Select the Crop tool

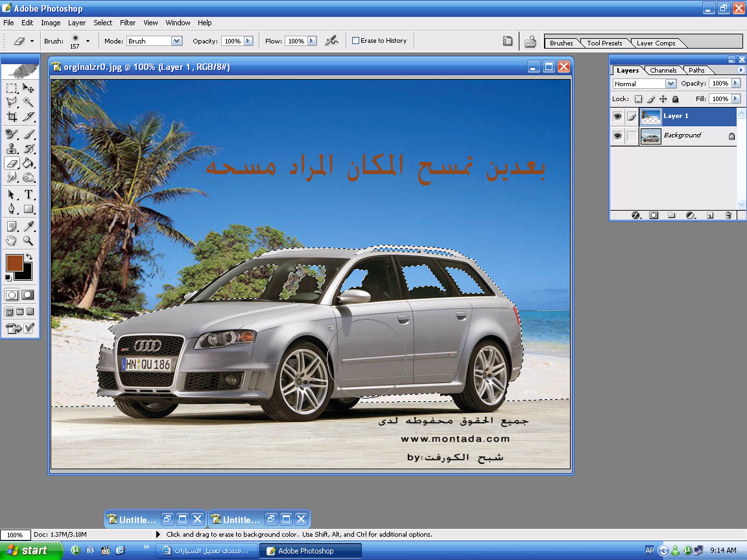coord(12,116)
